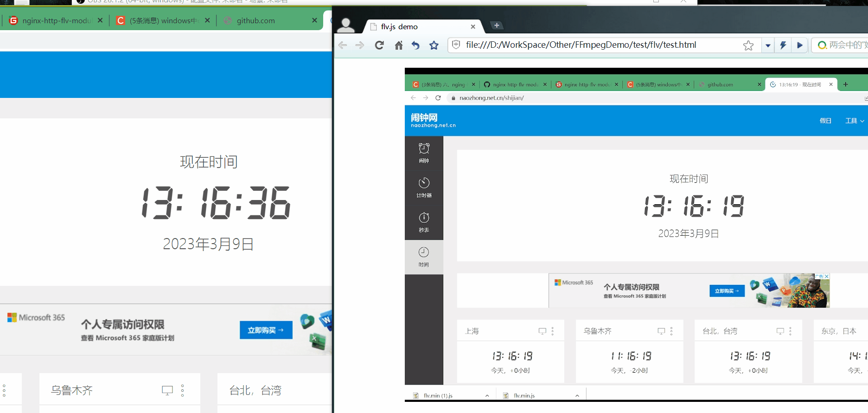Select the 计时器 timer icon in video sidebar
This screenshot has width=868, height=413.
coord(424,187)
